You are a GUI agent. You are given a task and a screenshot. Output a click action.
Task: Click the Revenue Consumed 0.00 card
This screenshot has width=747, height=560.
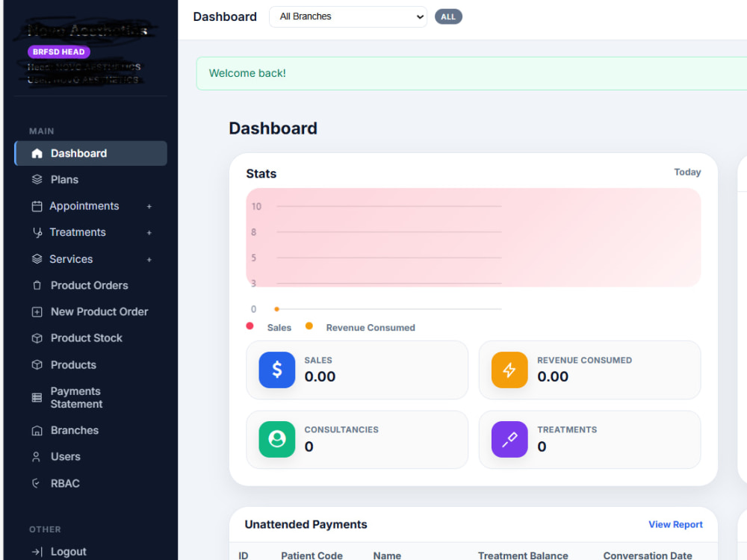pos(590,370)
